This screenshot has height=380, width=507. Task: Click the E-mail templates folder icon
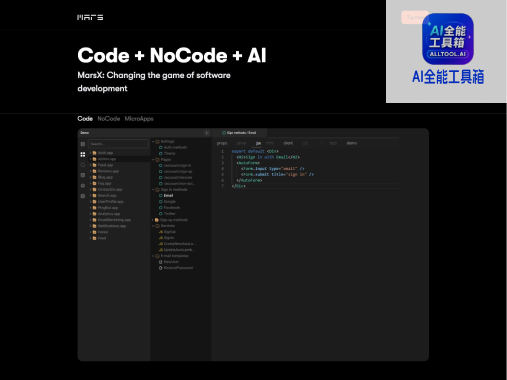(x=157, y=256)
